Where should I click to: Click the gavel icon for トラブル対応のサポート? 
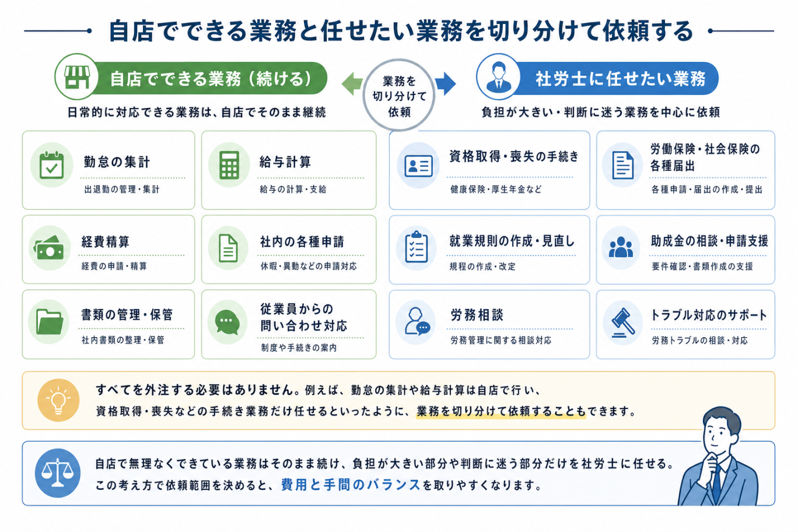pyautogui.click(x=622, y=322)
